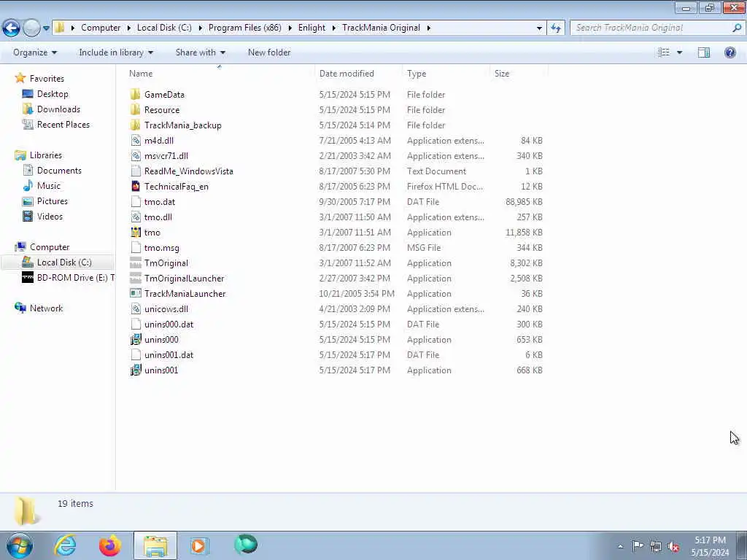Select the unins001 uninstaller icon

pyautogui.click(x=135, y=370)
